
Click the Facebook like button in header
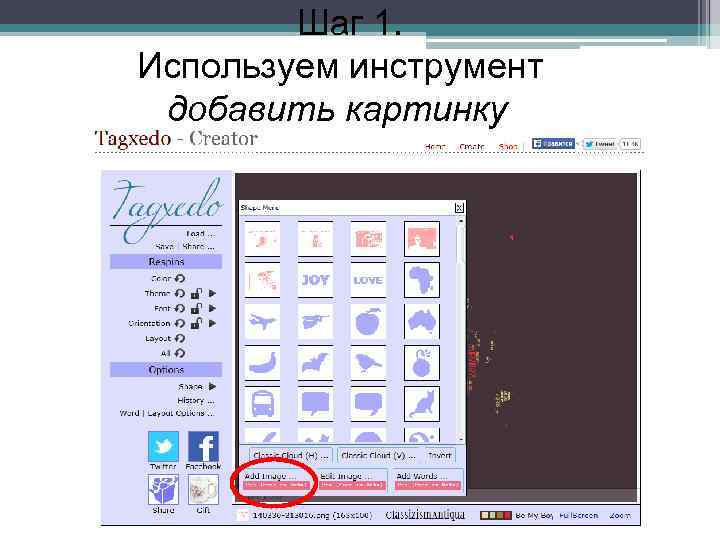(553, 144)
